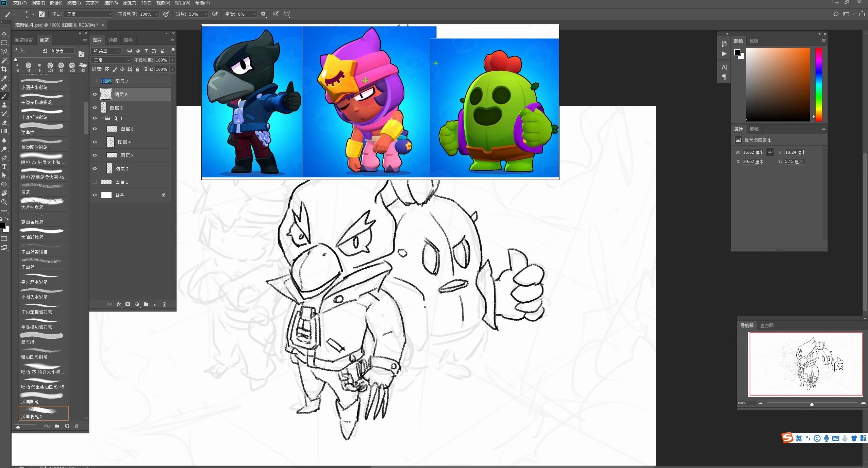Create a new layer in the Layers panel

(x=155, y=304)
